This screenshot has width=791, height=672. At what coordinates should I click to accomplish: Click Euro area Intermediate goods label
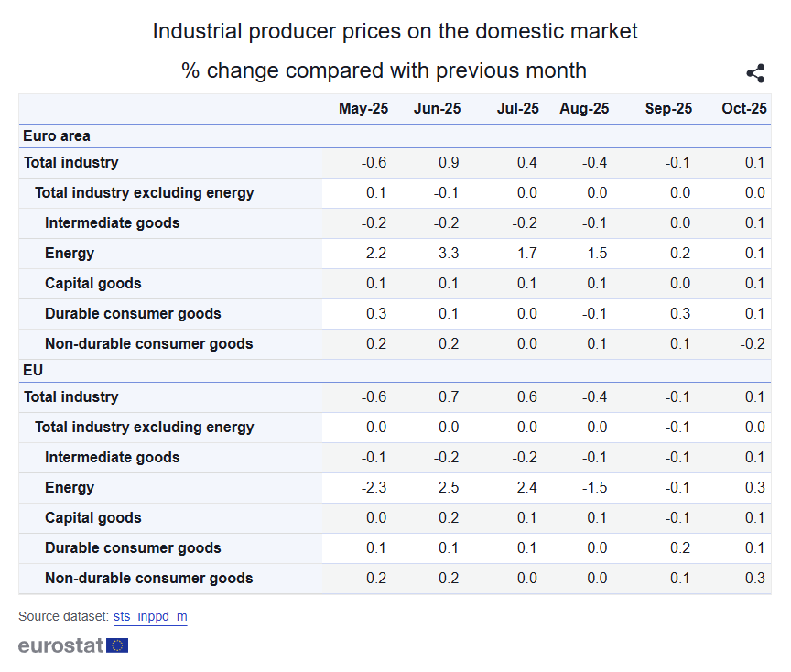pyautogui.click(x=112, y=223)
